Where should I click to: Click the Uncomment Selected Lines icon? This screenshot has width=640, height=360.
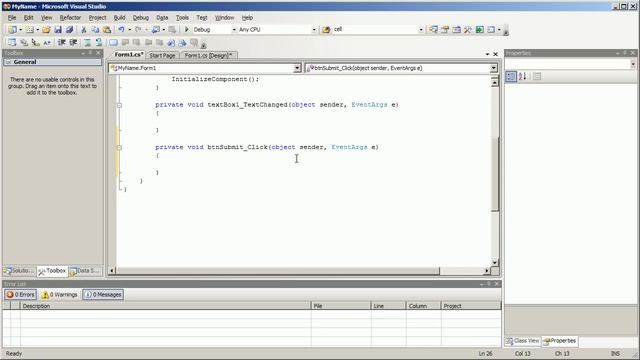pos(99,42)
